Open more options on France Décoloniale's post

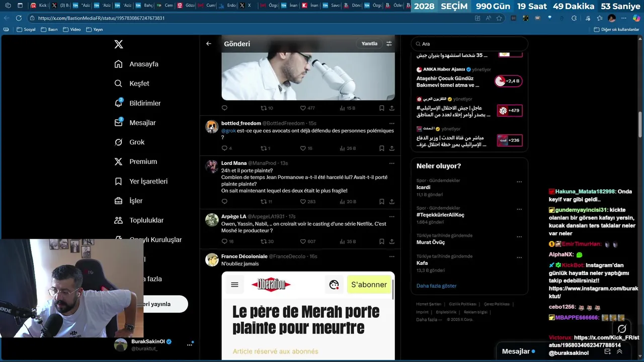[392, 256]
